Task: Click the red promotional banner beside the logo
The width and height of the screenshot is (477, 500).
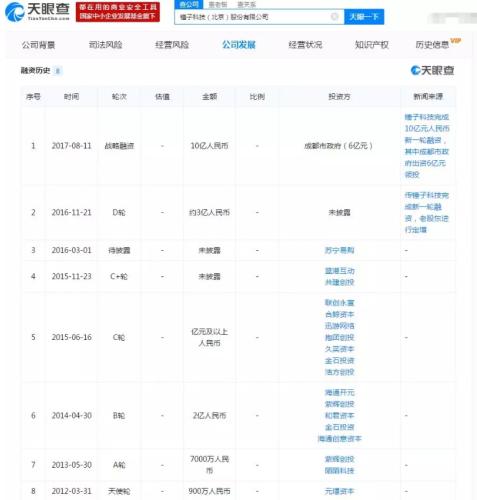Action: (x=118, y=12)
